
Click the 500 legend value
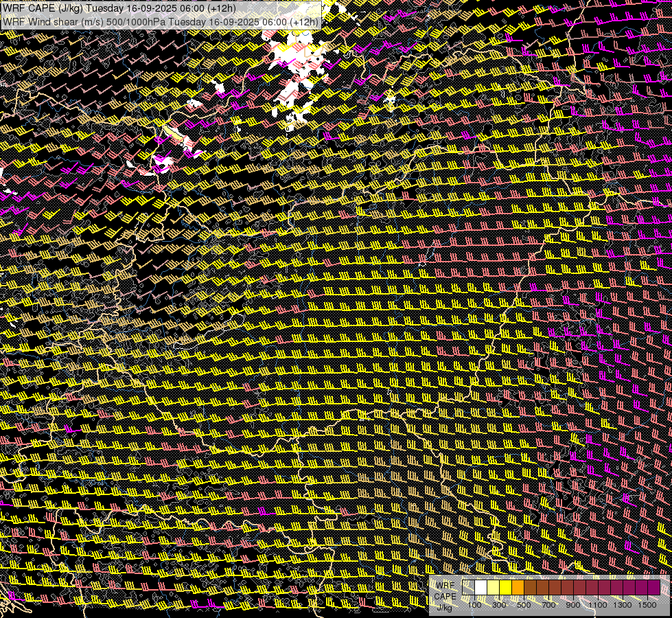click(x=524, y=605)
